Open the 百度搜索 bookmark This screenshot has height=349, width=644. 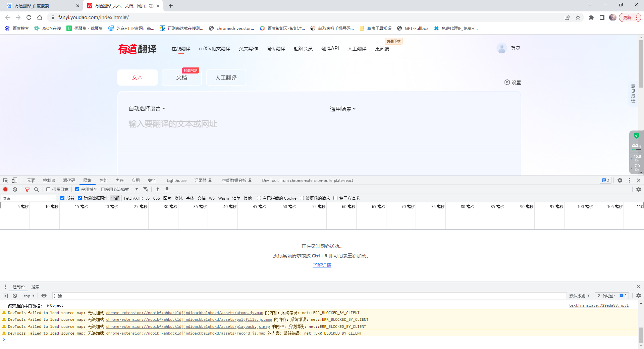(x=17, y=29)
